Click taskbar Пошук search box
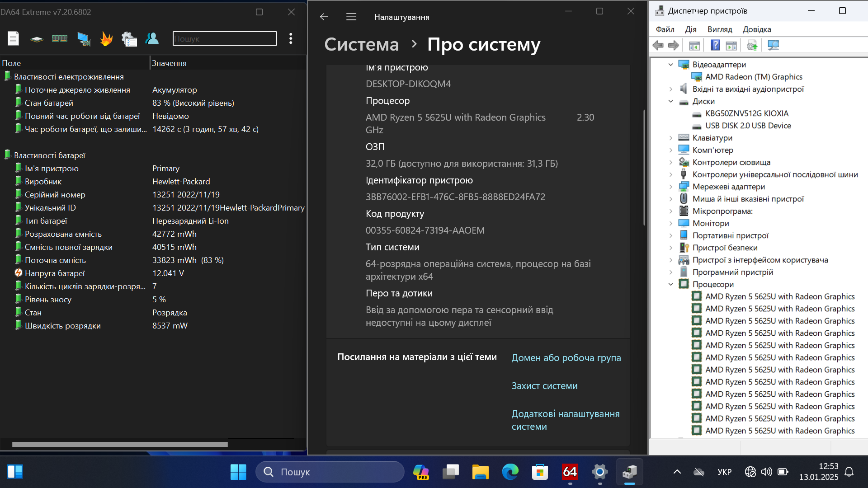 pos(330,472)
